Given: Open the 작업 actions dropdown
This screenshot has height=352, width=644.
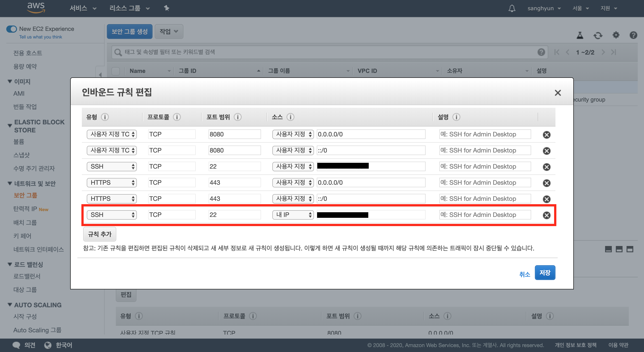Looking at the screenshot, I should 169,32.
